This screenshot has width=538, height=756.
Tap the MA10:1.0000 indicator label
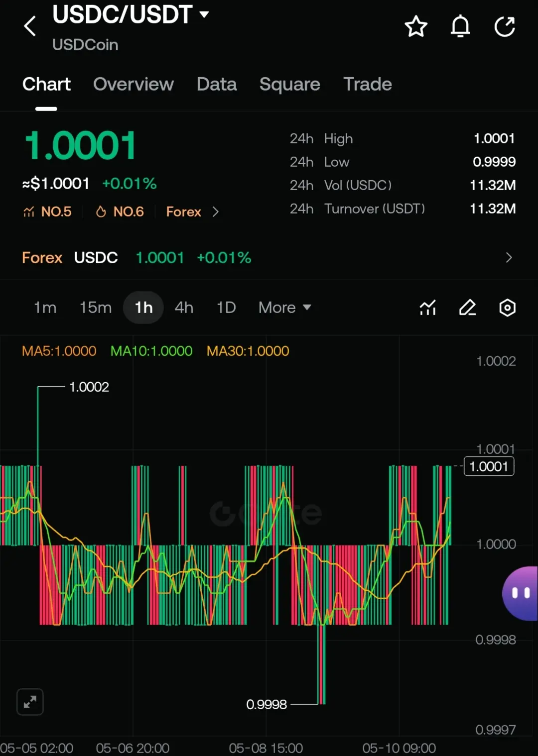click(151, 351)
